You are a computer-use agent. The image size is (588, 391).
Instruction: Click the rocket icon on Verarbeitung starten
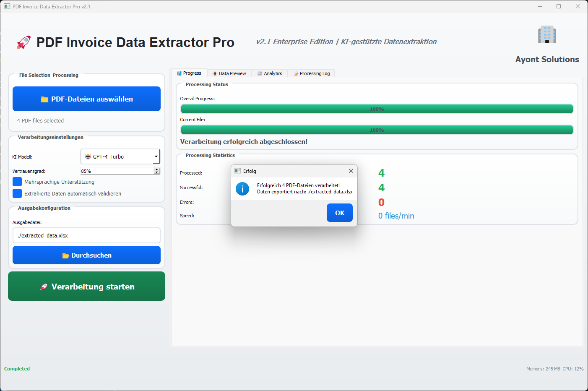coord(44,287)
